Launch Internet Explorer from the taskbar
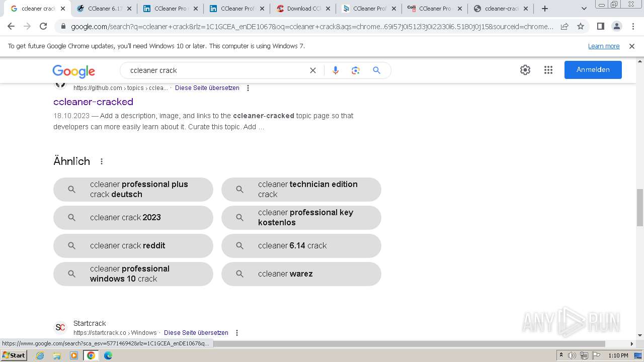The width and height of the screenshot is (644, 362). pos(40,355)
